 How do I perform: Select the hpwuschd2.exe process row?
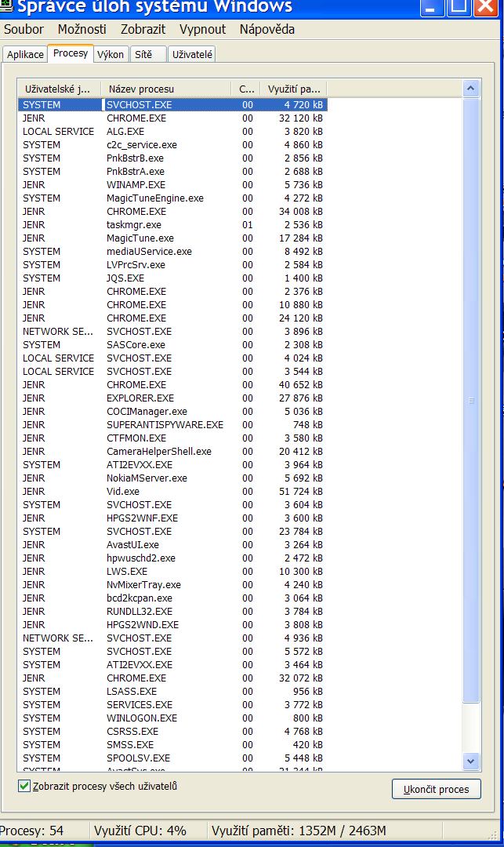coord(172,558)
